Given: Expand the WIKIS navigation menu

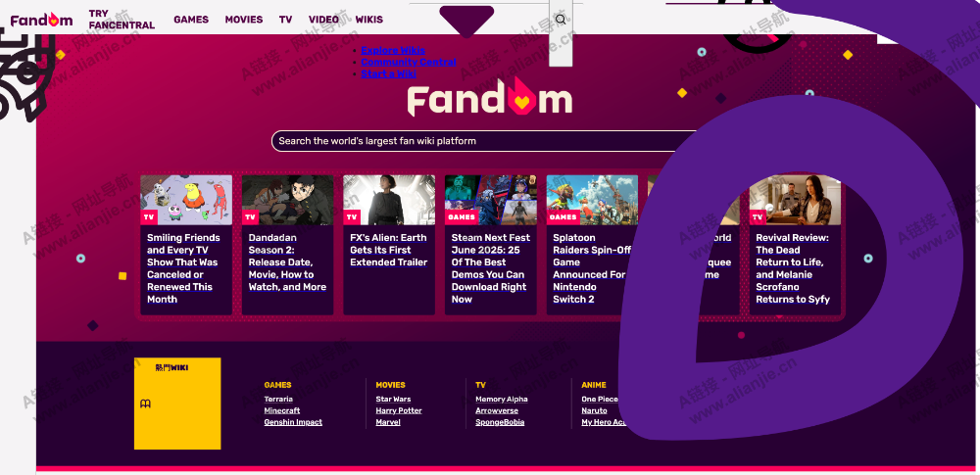Looking at the screenshot, I should [369, 20].
